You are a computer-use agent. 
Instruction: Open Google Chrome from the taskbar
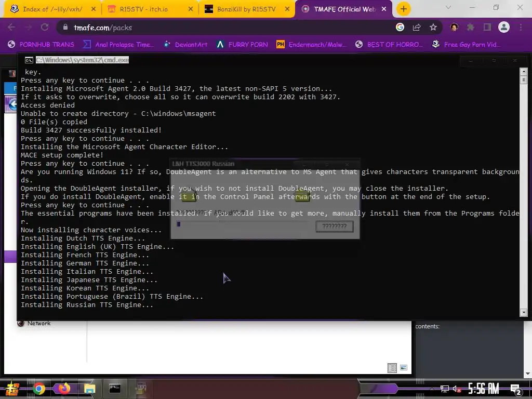(x=38, y=389)
